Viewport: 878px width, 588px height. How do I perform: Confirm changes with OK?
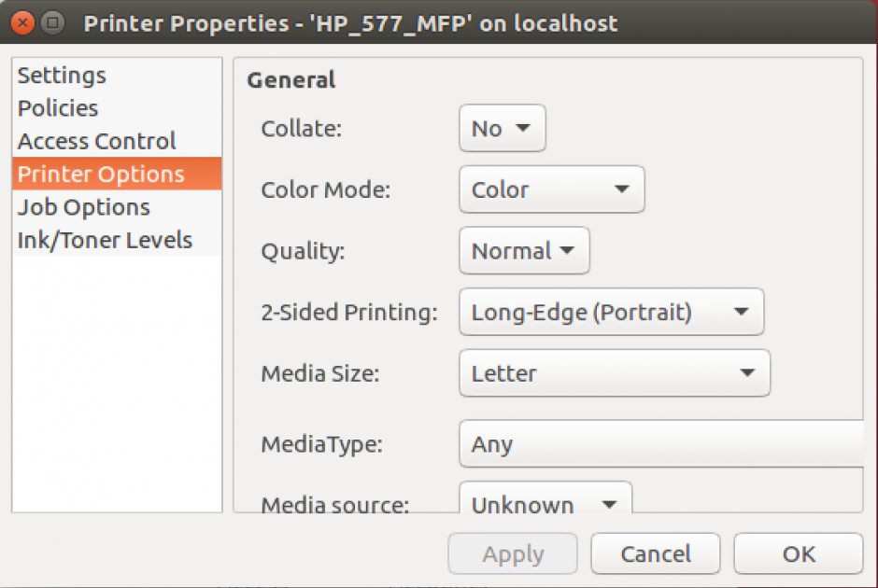click(798, 553)
